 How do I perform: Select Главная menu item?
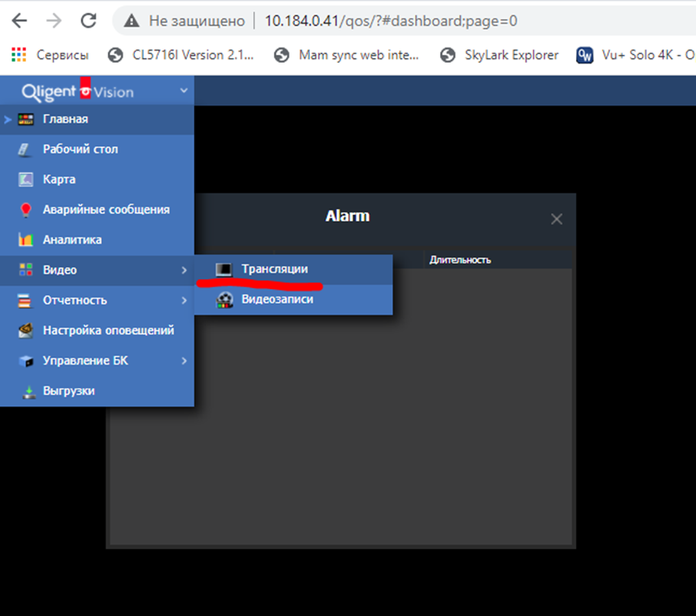(x=97, y=119)
